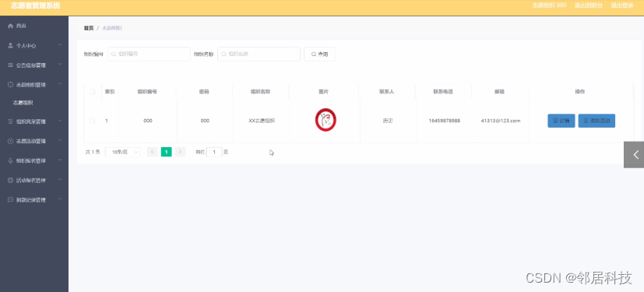Click the magnifier icon in 组织编号 search field
The image size is (644, 292).
pyautogui.click(x=114, y=54)
